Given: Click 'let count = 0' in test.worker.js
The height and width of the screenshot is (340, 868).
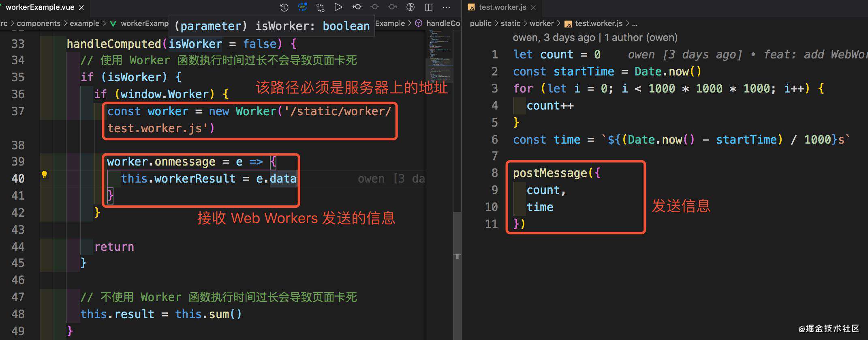Looking at the screenshot, I should point(557,55).
